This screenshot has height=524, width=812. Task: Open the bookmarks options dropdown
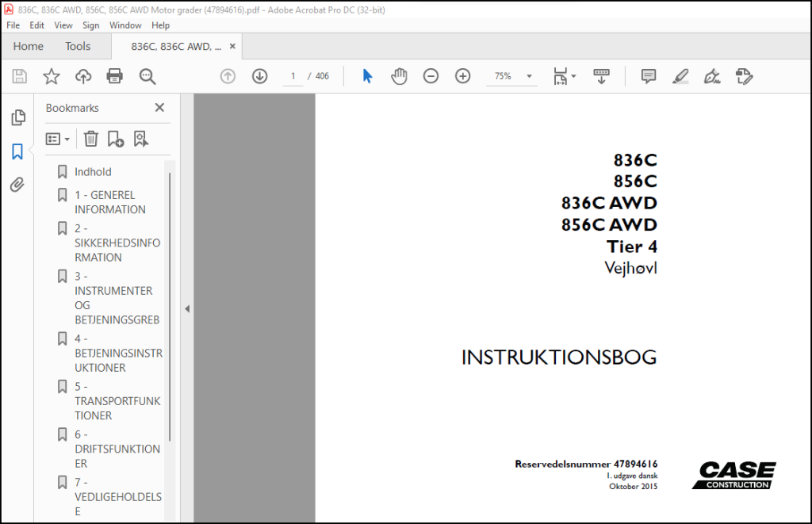tap(57, 139)
